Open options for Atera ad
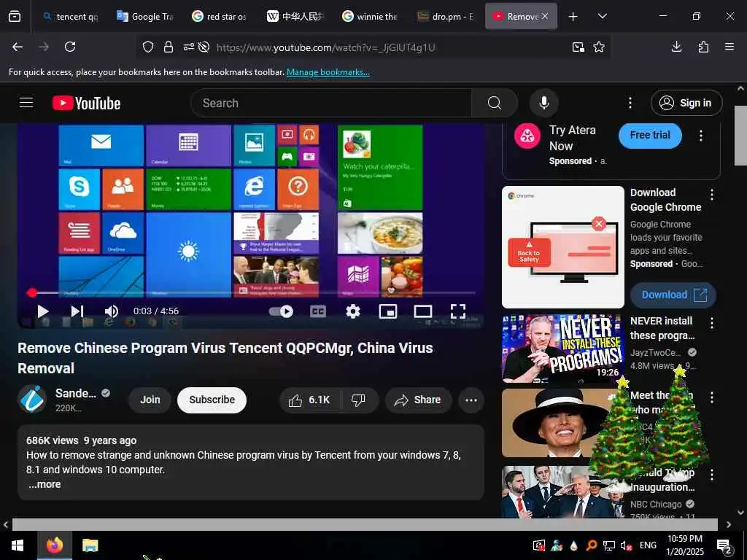Viewport: 747px width, 560px height. point(701,136)
